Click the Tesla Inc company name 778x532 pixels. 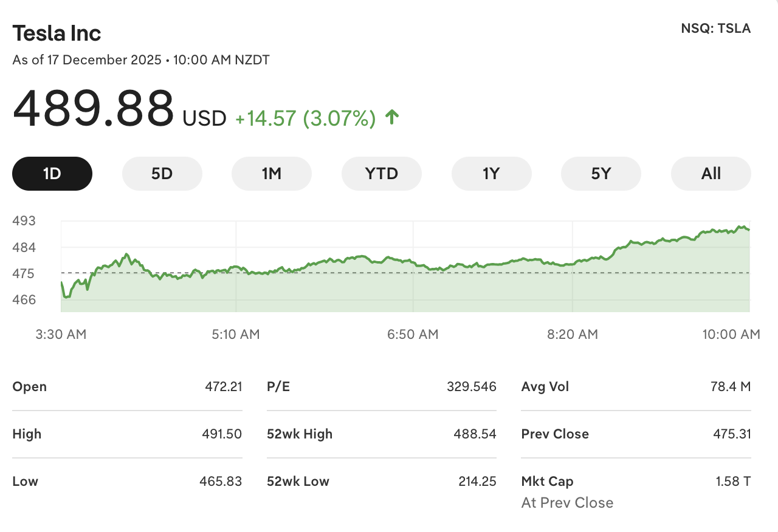click(57, 33)
